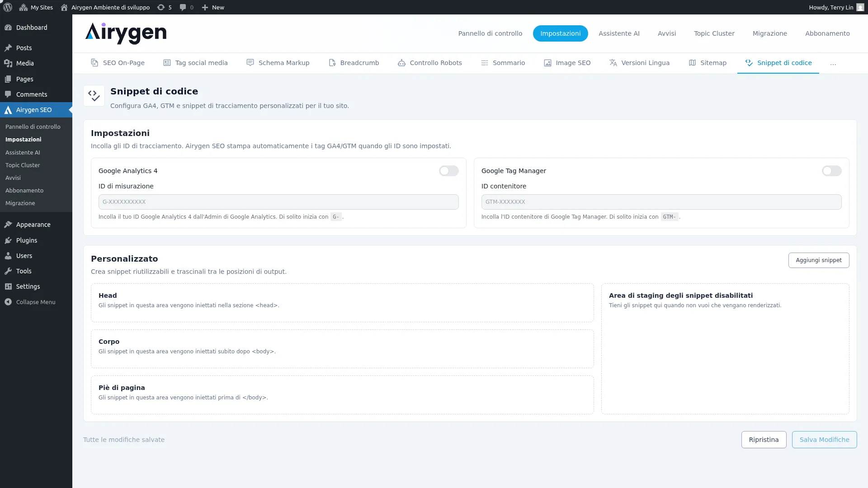Click the Media icon in sidebar
Image resolution: width=868 pixels, height=488 pixels.
(8, 63)
